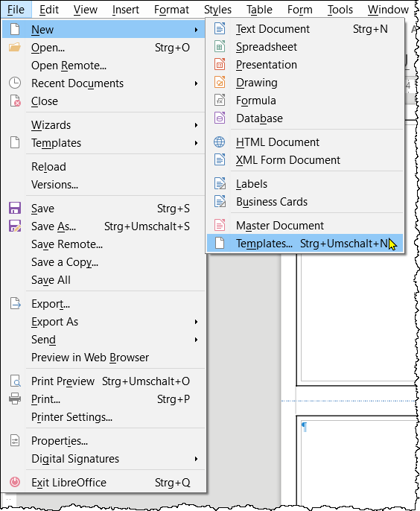Image resolution: width=420 pixels, height=511 pixels.
Task: Open the Styles menu
Action: [217, 10]
